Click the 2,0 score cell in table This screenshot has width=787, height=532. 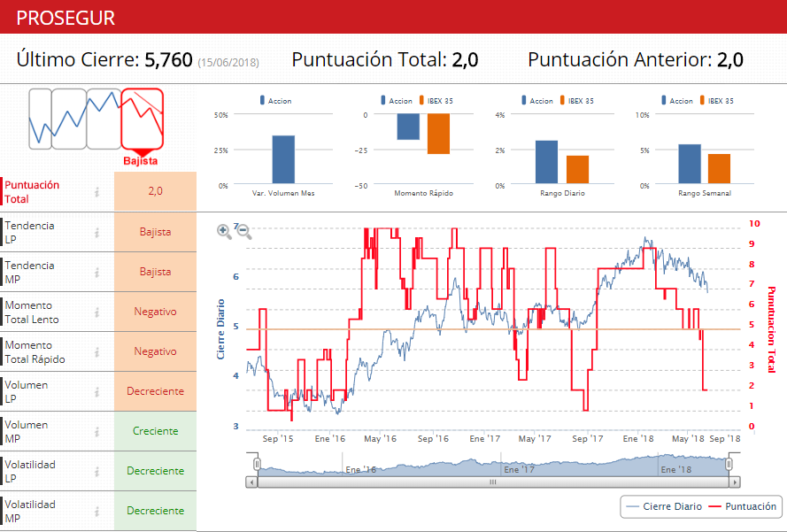click(x=155, y=191)
